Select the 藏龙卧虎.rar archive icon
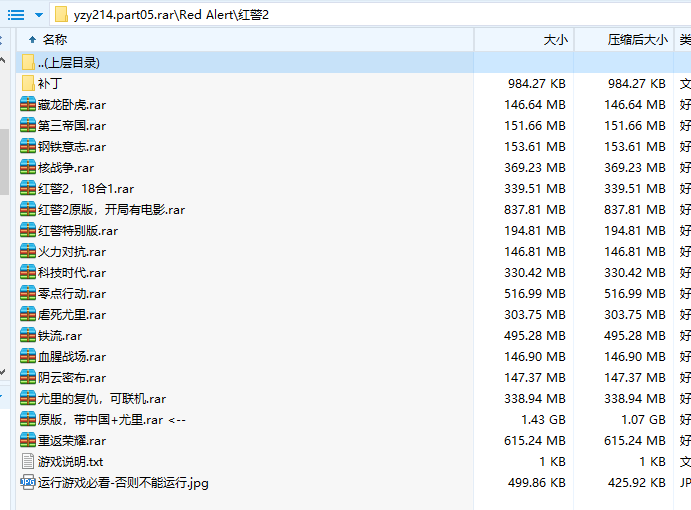Screen dimensions: 691x510 coord(28,104)
